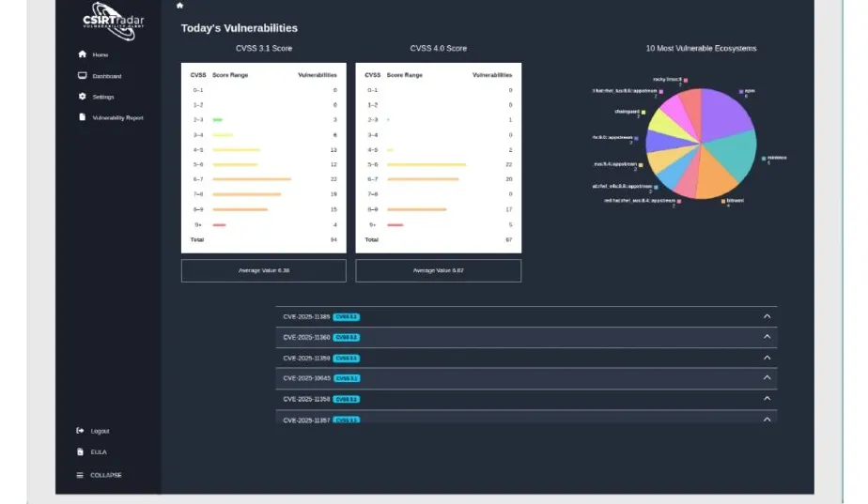Click the '10 Most Vulnerable Ecosystems' title

[x=701, y=48]
